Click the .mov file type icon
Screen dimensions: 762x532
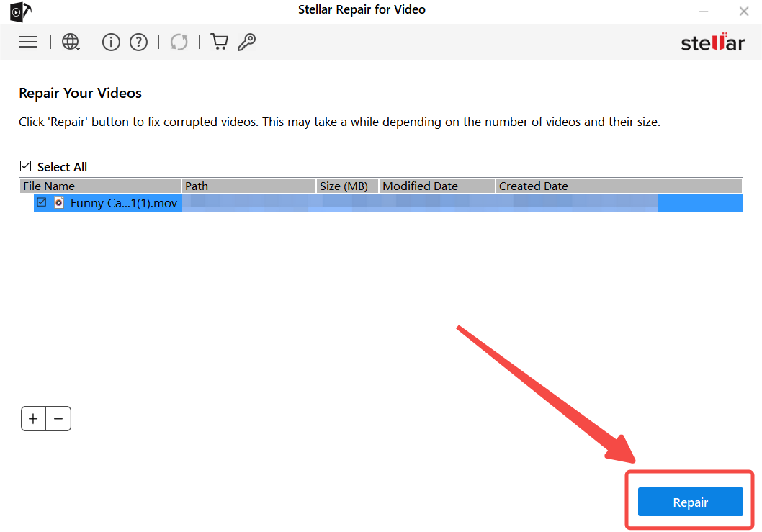coord(59,202)
